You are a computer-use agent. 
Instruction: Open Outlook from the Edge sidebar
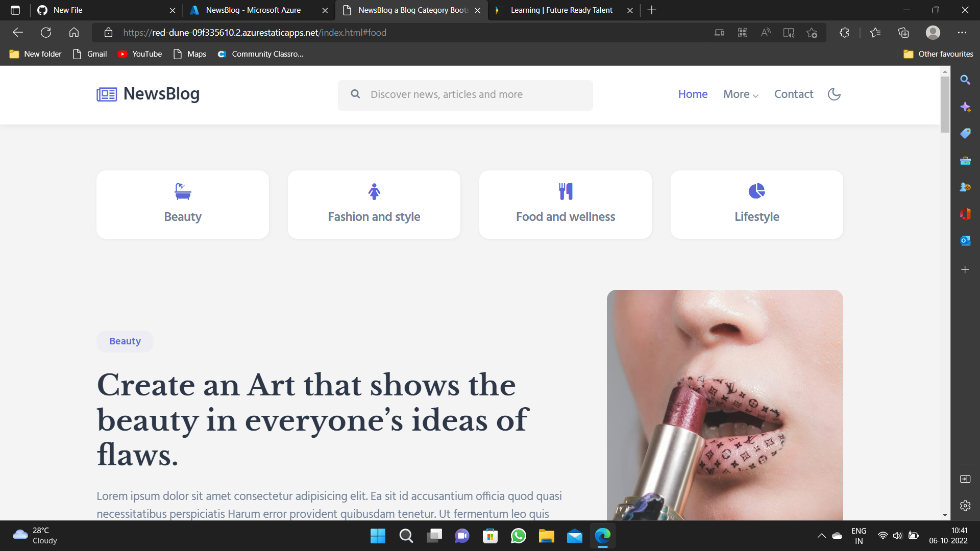tap(965, 240)
